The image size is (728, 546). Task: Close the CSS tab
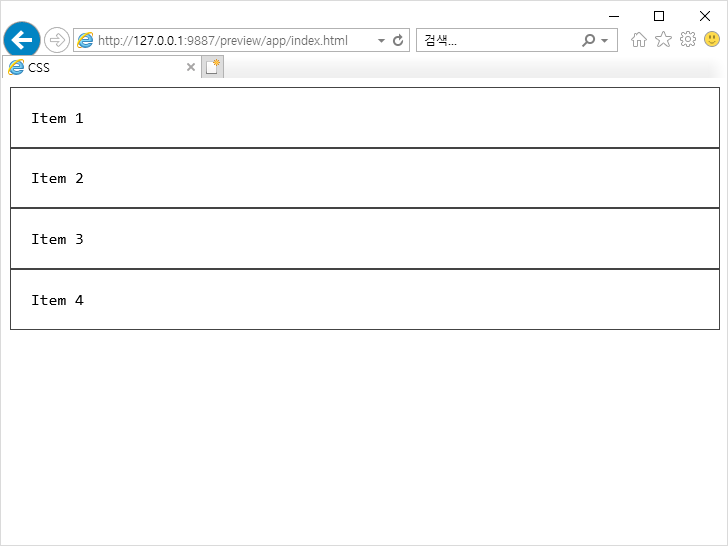click(190, 67)
